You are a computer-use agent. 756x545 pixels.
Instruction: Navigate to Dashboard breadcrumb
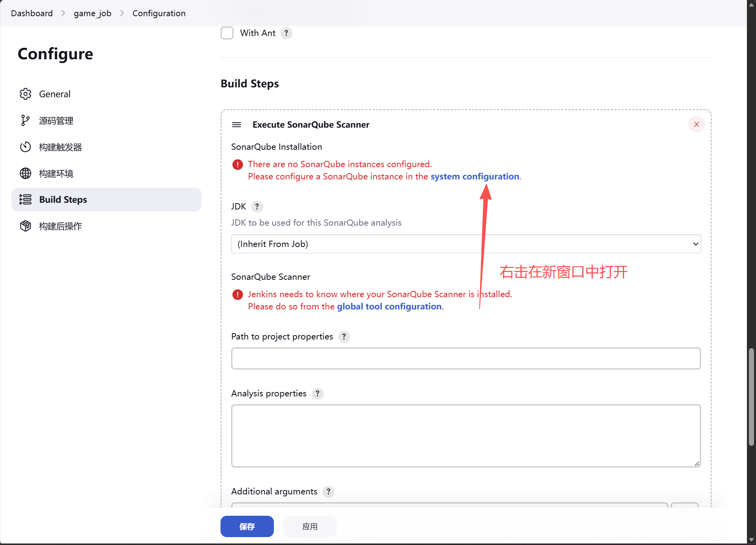tap(32, 13)
